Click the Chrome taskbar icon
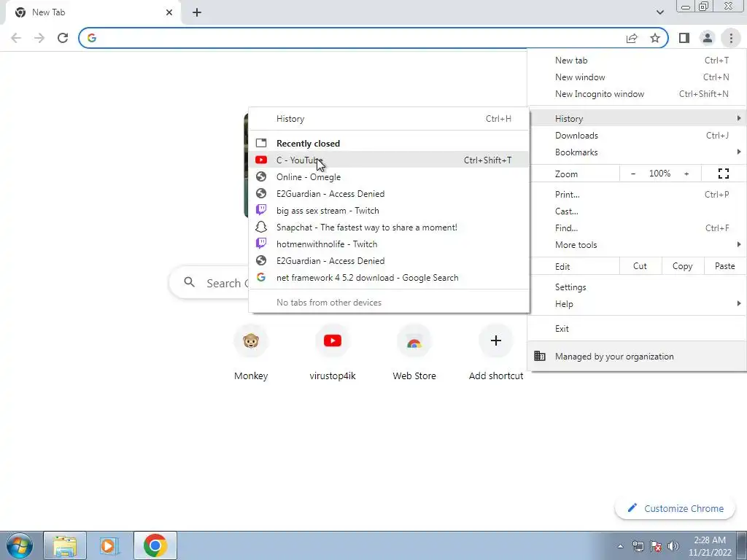Screen dimensions: 747x560 [x=155, y=545]
